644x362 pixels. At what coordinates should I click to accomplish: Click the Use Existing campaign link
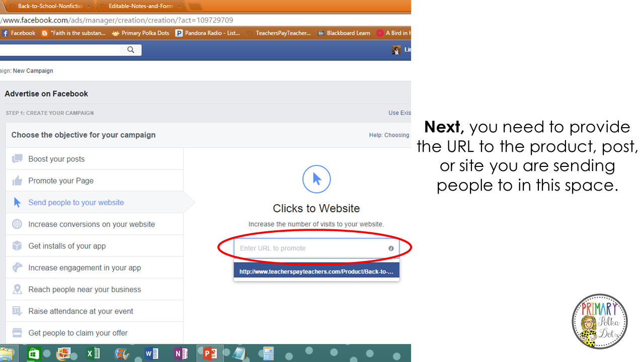(399, 113)
